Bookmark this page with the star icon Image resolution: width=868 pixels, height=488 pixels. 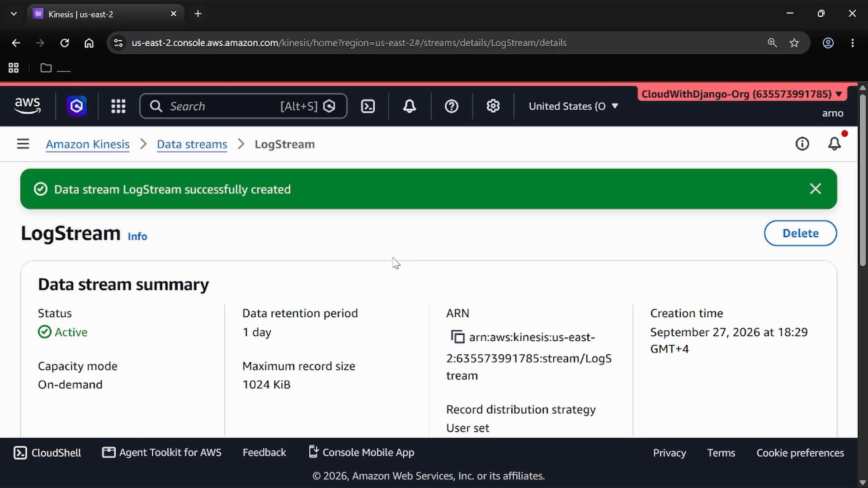(794, 43)
